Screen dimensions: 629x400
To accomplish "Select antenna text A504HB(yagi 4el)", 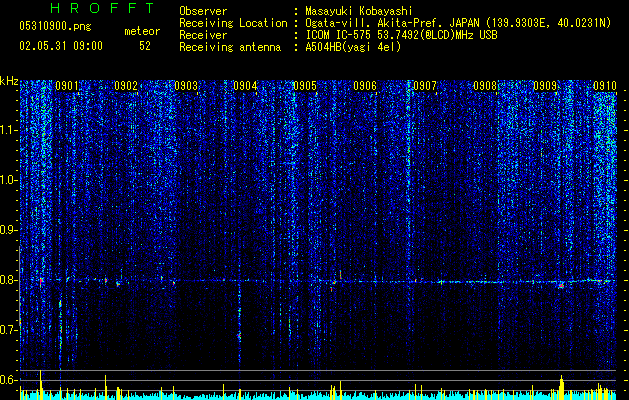I will (353, 47).
